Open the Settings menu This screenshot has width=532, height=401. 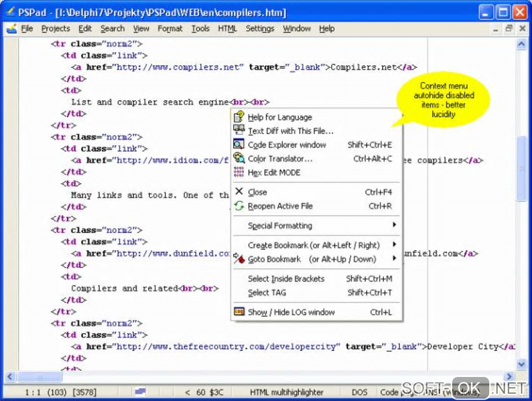(260, 29)
